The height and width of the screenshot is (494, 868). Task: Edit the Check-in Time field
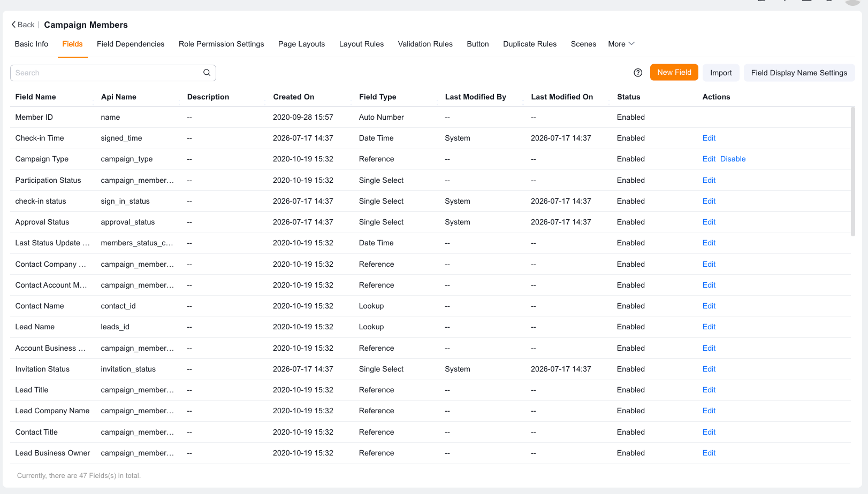point(709,138)
